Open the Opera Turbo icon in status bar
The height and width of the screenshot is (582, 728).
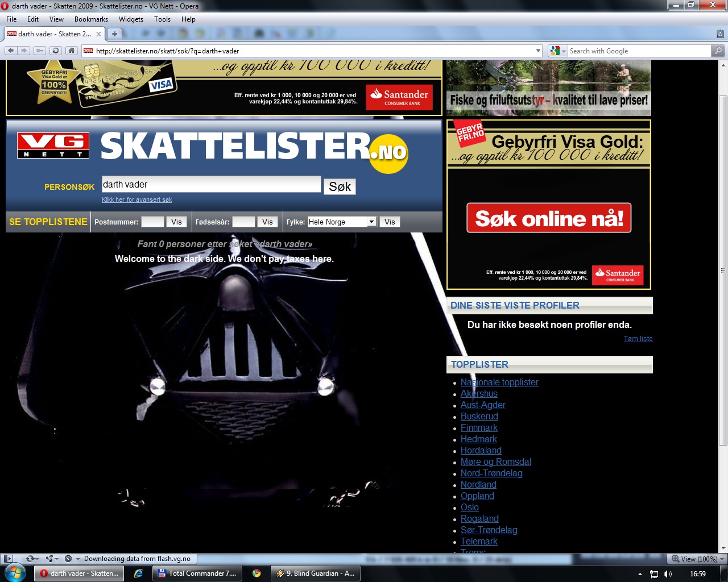tap(68, 559)
